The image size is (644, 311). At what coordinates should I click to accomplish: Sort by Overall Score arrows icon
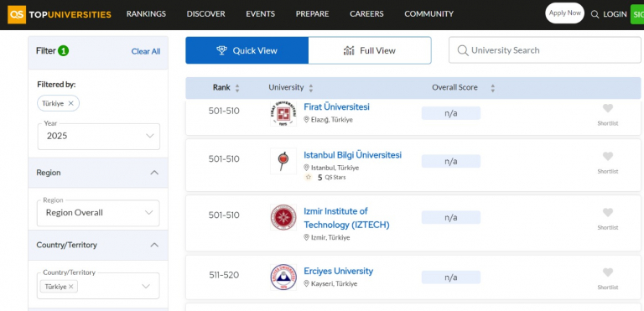pyautogui.click(x=493, y=88)
